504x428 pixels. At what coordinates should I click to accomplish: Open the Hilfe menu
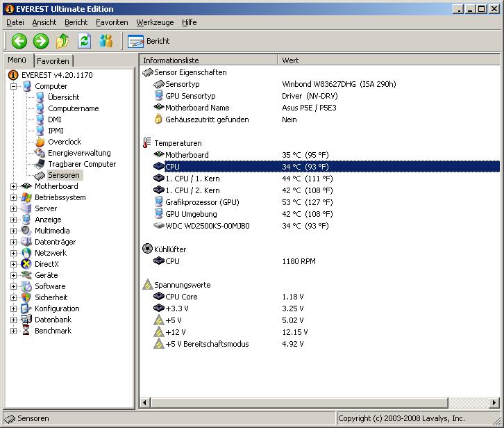[x=189, y=22]
